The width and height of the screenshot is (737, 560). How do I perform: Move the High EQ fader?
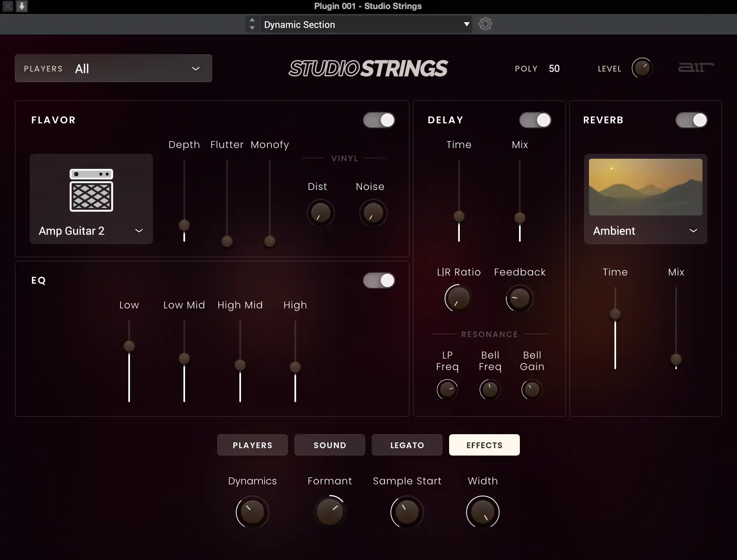[295, 366]
